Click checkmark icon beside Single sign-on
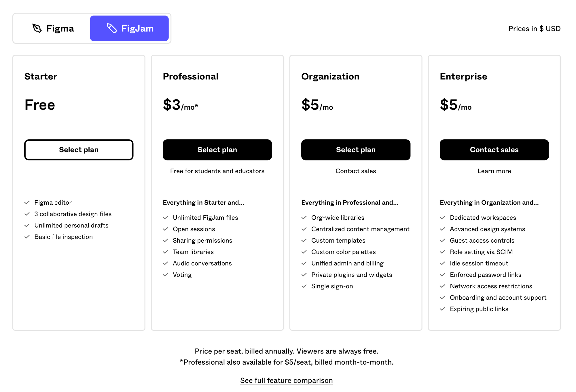Image resolution: width=576 pixels, height=392 pixels. click(304, 286)
